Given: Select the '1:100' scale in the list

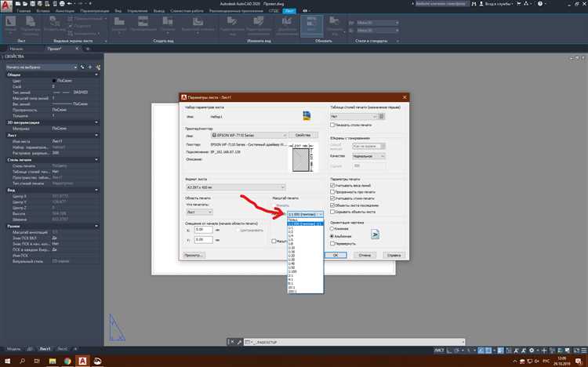Looking at the screenshot, I should [x=305, y=271].
